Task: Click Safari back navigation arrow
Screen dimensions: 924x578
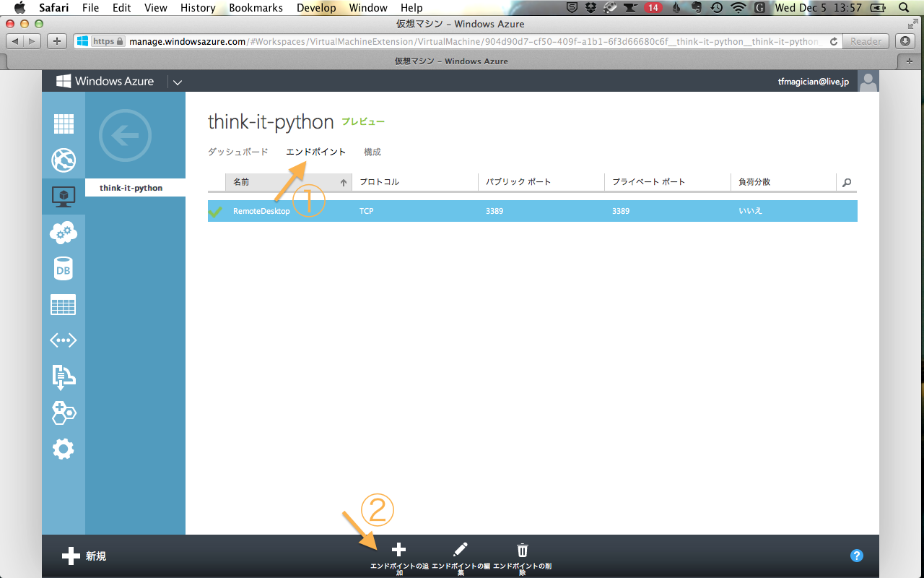Action: 15,41
